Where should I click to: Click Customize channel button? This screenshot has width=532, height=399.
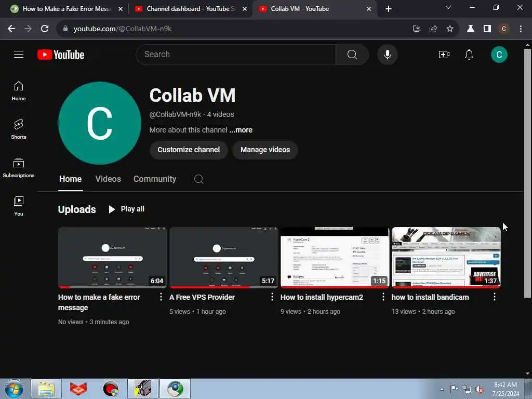tap(189, 150)
